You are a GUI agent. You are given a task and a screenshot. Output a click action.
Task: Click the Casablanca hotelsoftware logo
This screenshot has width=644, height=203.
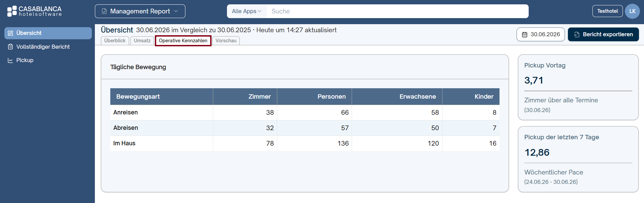[34, 11]
